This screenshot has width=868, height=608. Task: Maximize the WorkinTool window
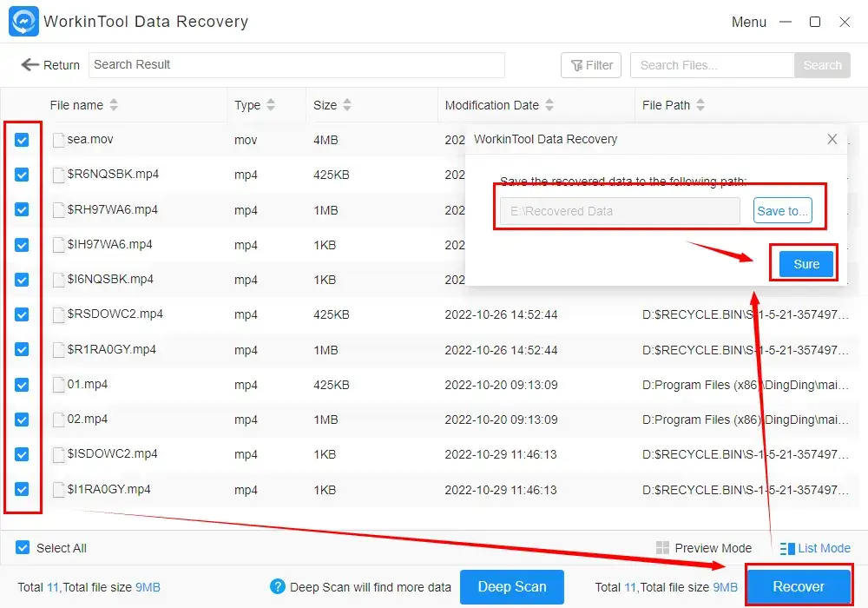tap(814, 22)
